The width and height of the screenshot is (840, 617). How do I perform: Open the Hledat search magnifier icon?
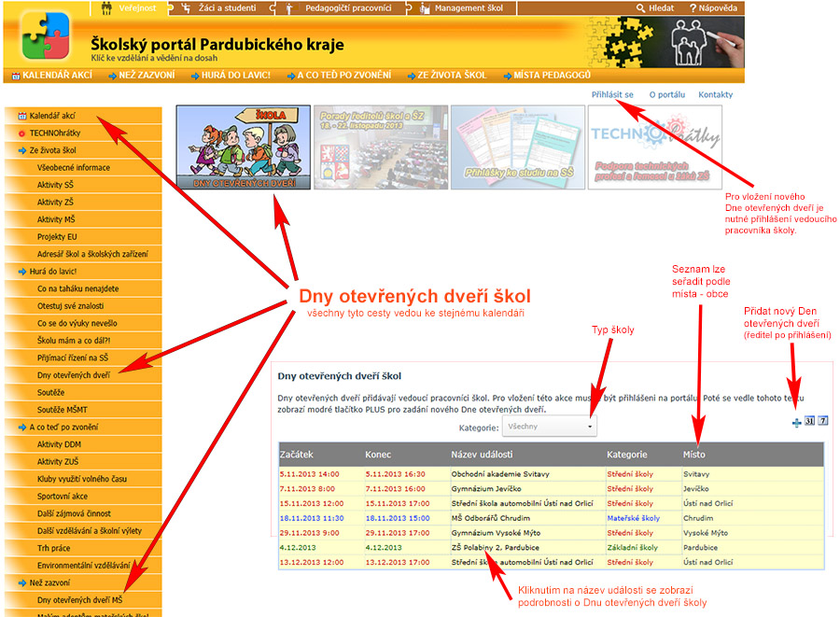pyautogui.click(x=640, y=8)
